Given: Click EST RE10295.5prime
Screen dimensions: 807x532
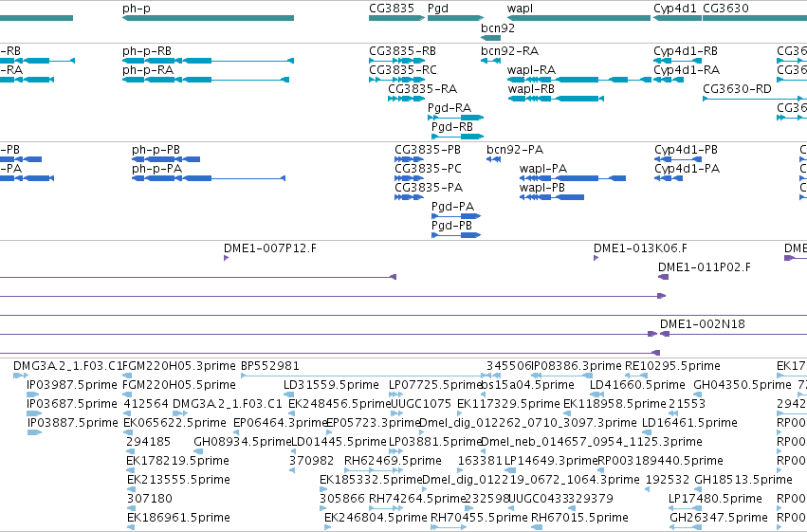Looking at the screenshot, I should (636, 376).
